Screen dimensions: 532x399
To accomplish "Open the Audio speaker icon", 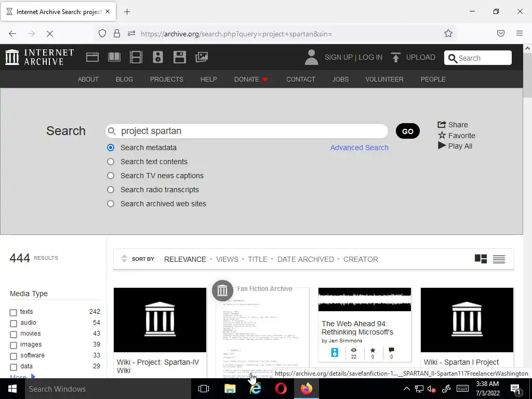I will click(x=158, y=57).
